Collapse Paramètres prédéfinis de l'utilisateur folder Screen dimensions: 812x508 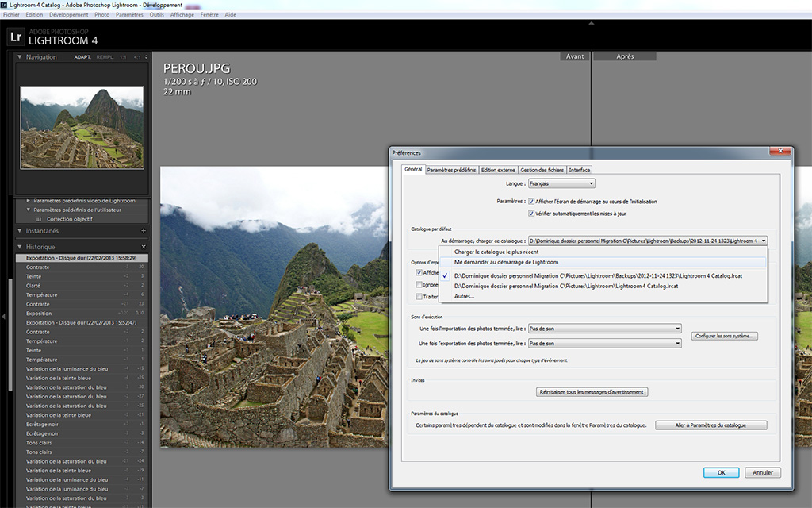(x=29, y=210)
